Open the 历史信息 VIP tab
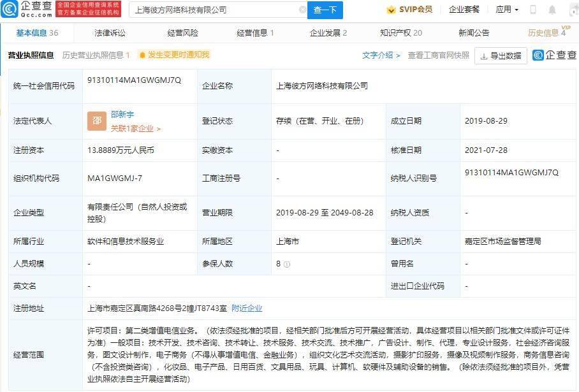Image resolution: width=579 pixels, height=392 pixels. pyautogui.click(x=549, y=32)
